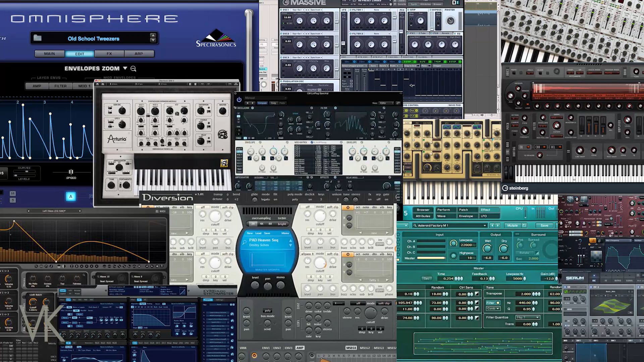Screen dimensions: 644x362
Task: Click Save button in teal synth
Action: pyautogui.click(x=544, y=226)
